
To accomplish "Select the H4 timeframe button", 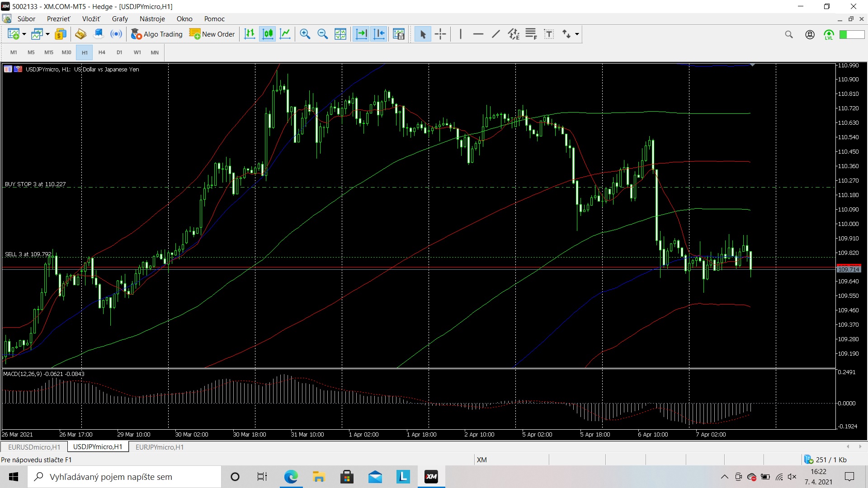I will click(102, 52).
